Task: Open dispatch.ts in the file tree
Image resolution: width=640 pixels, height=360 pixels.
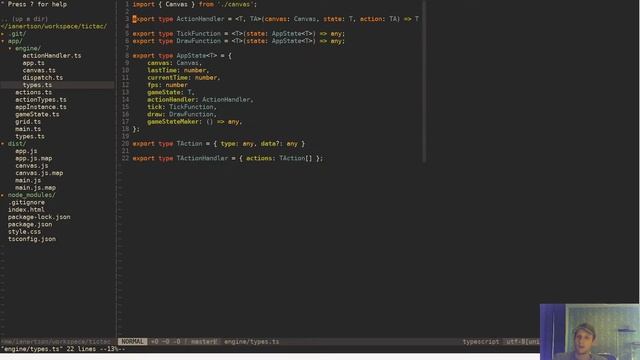Action: [x=42, y=78]
